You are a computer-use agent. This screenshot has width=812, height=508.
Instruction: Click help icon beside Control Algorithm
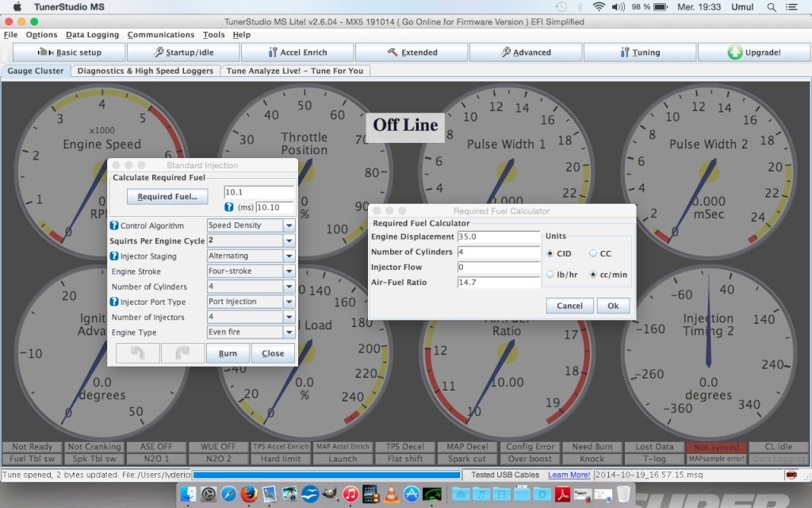tap(114, 225)
